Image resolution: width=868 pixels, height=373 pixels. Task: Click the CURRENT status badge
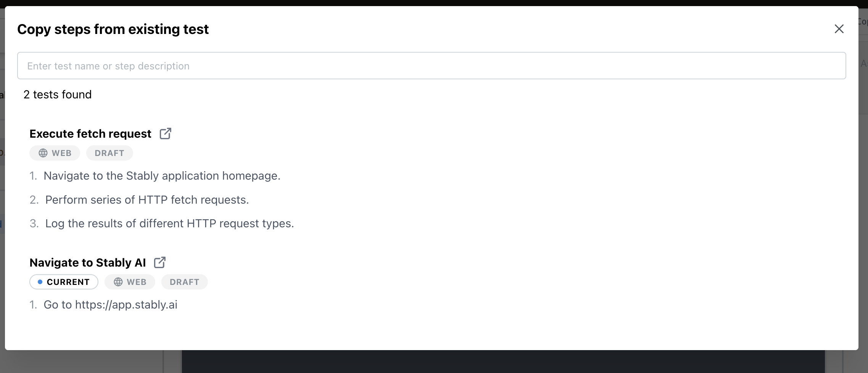pos(64,282)
